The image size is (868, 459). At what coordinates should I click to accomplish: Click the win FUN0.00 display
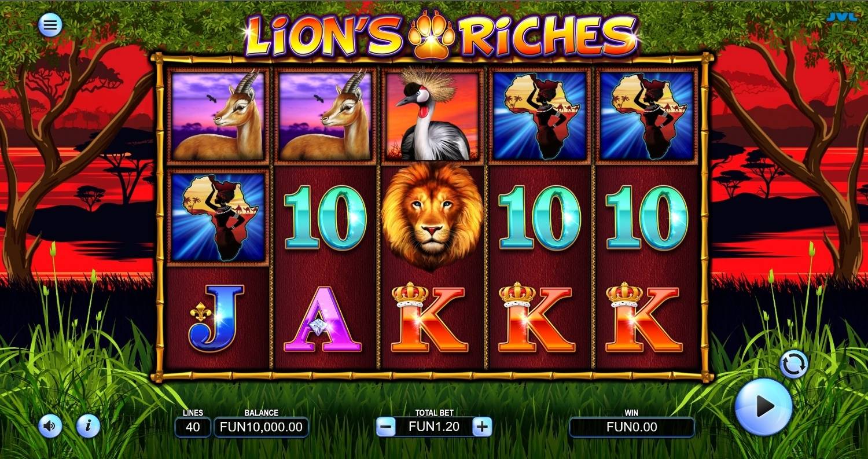pos(632,427)
